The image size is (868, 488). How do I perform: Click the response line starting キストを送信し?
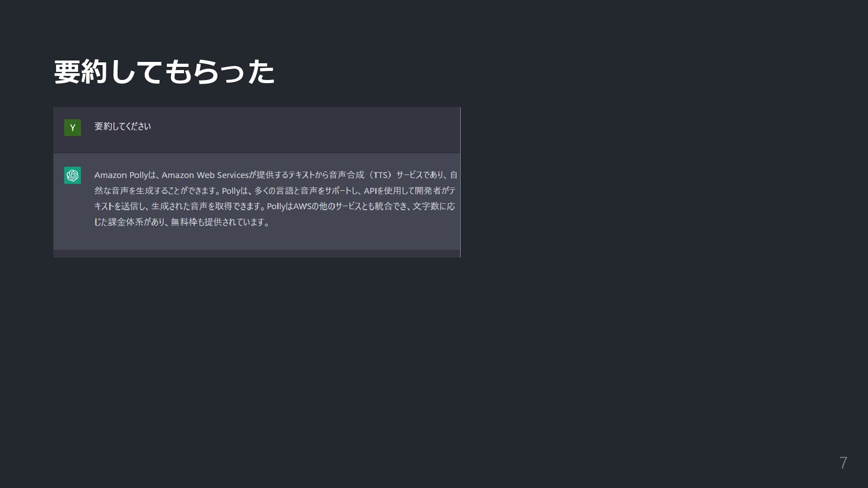(274, 206)
